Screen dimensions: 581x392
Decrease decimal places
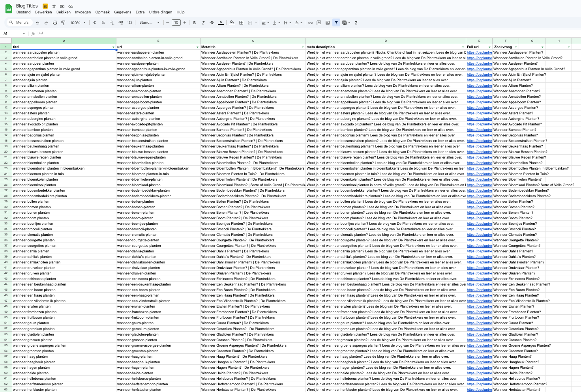(112, 23)
